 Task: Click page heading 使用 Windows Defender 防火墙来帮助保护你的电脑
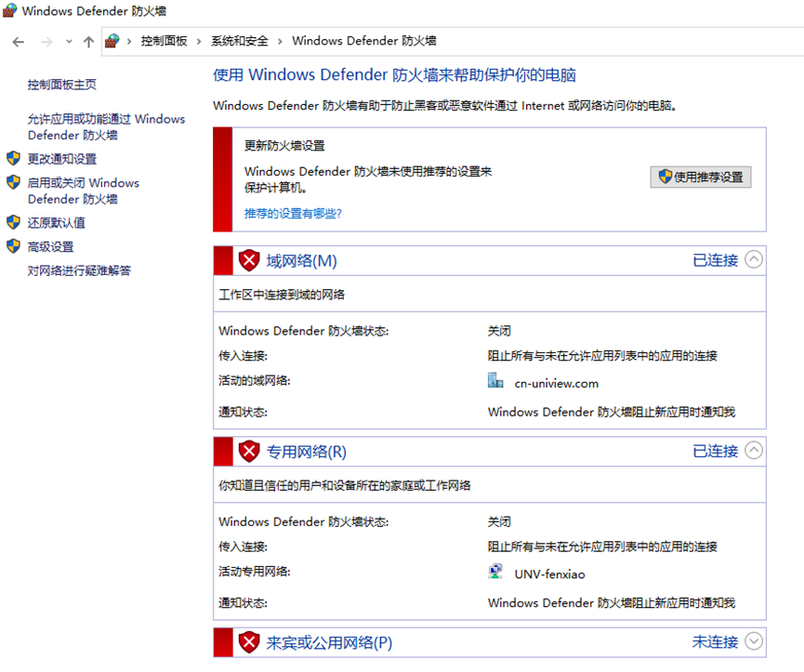point(394,75)
